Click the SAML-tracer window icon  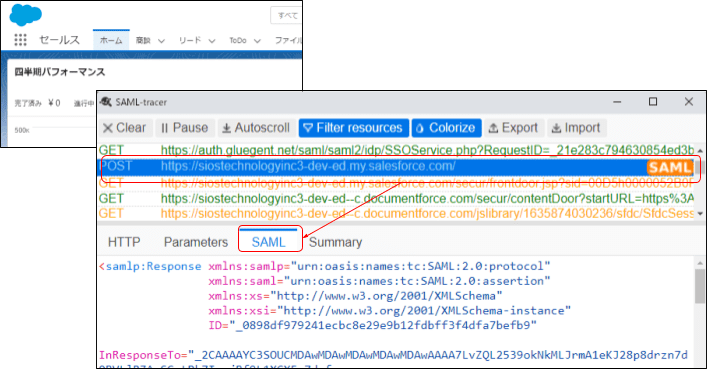coord(106,102)
